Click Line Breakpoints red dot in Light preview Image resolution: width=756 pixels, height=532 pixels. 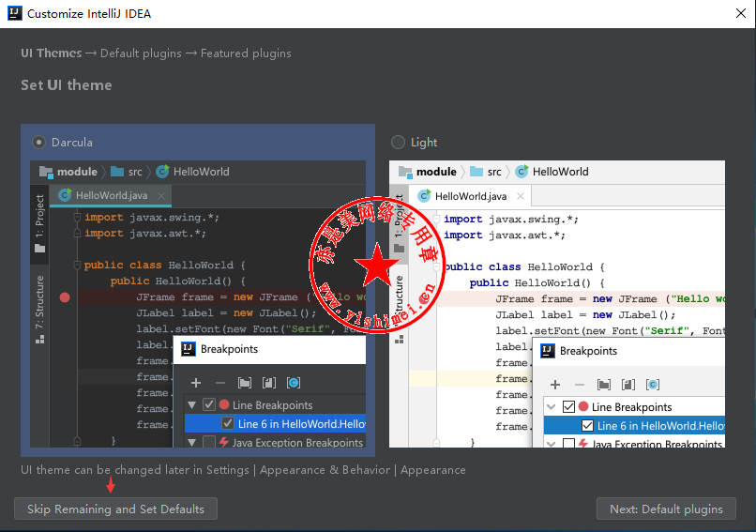pyautogui.click(x=582, y=406)
